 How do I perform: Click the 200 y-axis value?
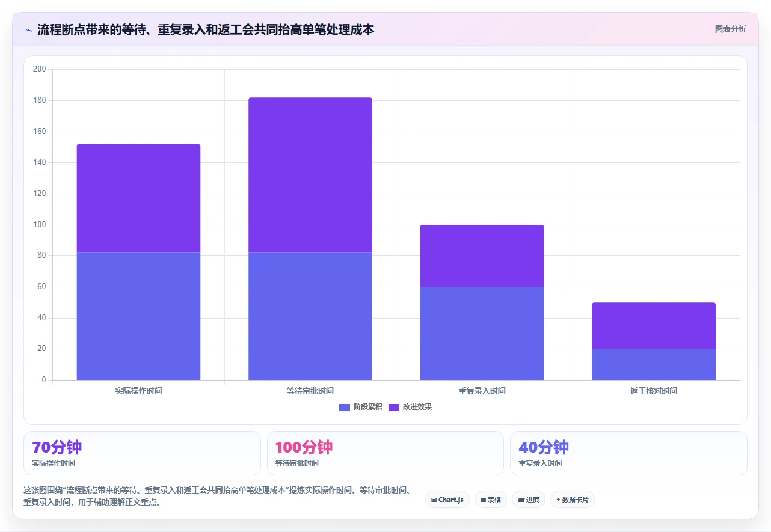tap(40, 69)
